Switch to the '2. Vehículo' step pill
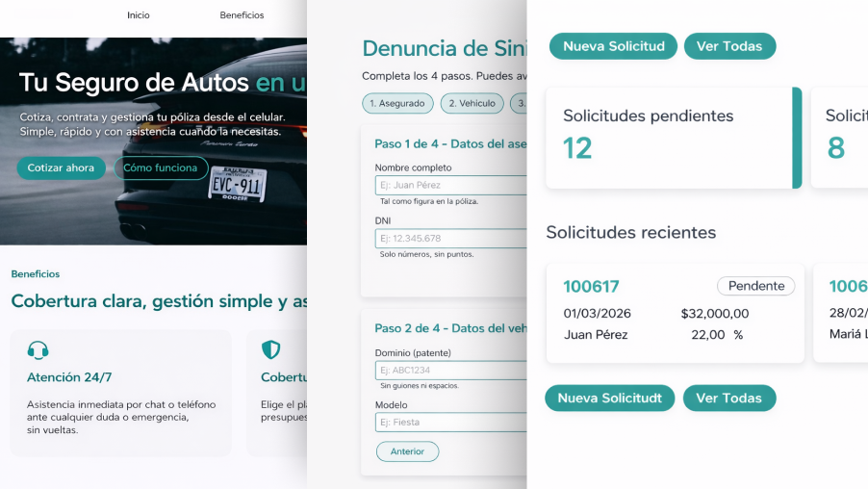The height and width of the screenshot is (489, 868). [477, 104]
